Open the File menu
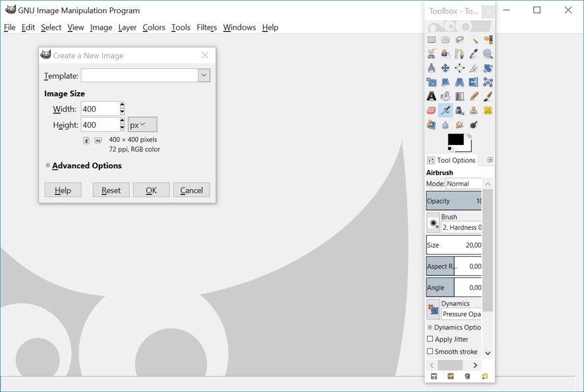Viewport: 584px width, 392px height. [10, 27]
